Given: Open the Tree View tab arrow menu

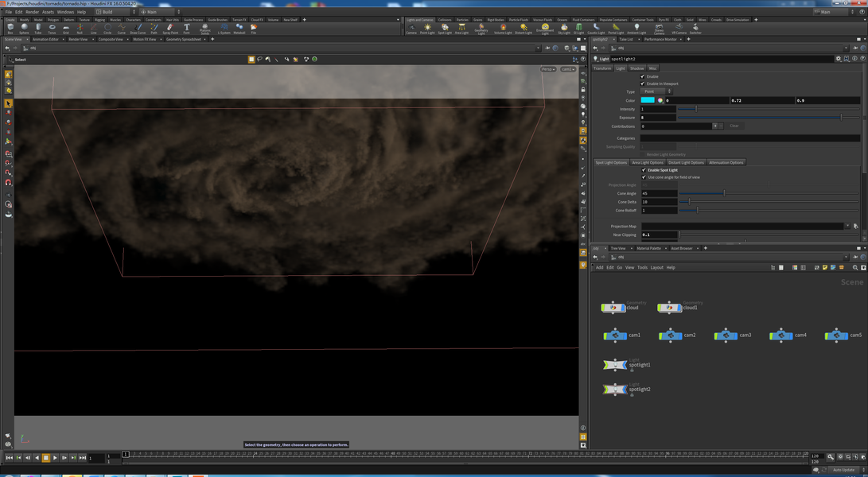Looking at the screenshot, I should tap(631, 248).
